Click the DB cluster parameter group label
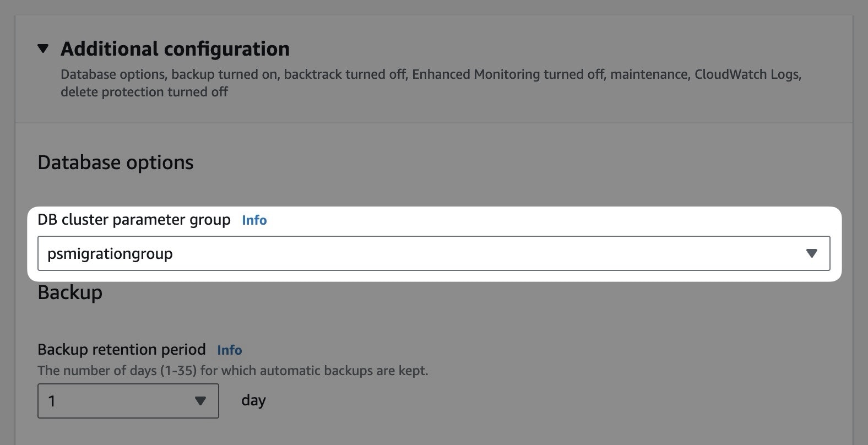Viewport: 868px width, 445px height. [x=133, y=219]
